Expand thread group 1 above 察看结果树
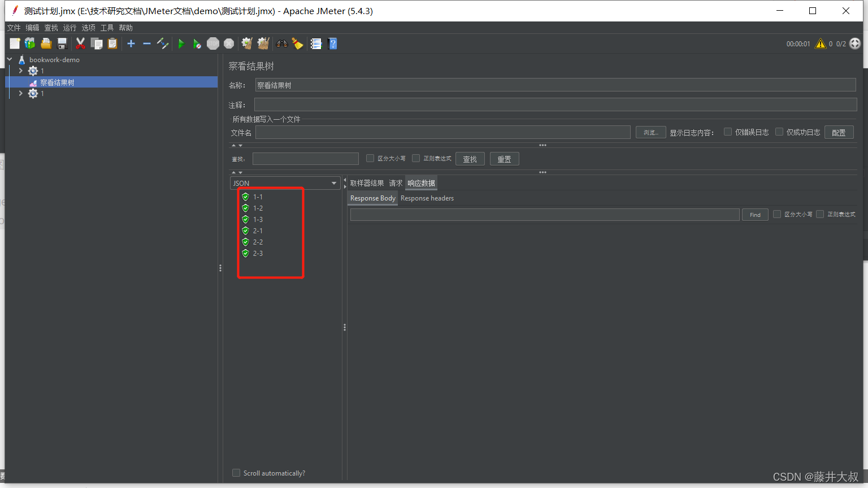The height and width of the screenshot is (488, 868). (x=21, y=71)
